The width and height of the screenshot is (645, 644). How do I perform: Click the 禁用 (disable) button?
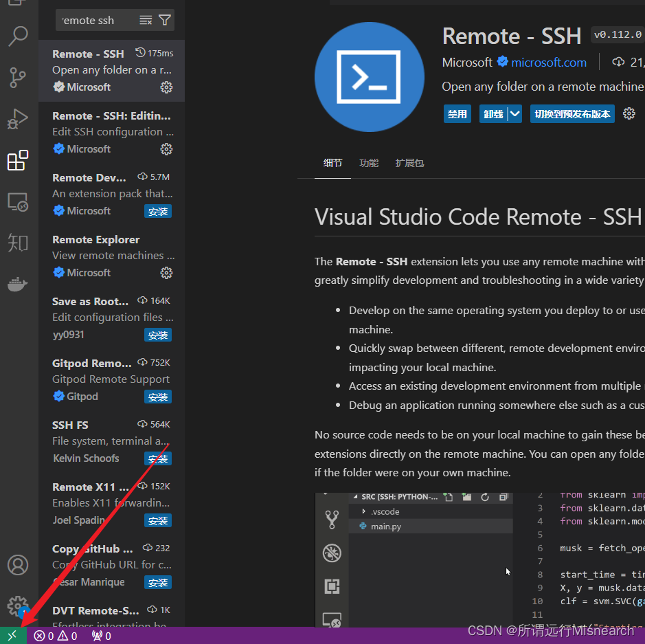tap(457, 114)
